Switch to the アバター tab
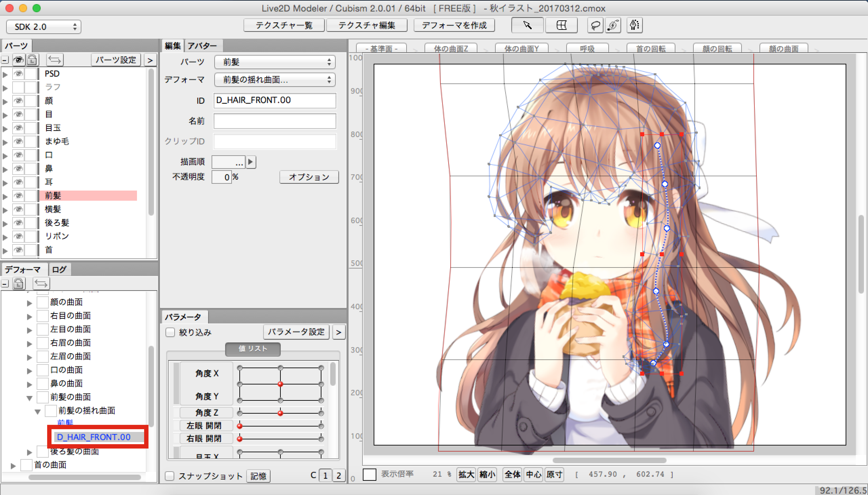This screenshot has width=868, height=495. point(202,46)
